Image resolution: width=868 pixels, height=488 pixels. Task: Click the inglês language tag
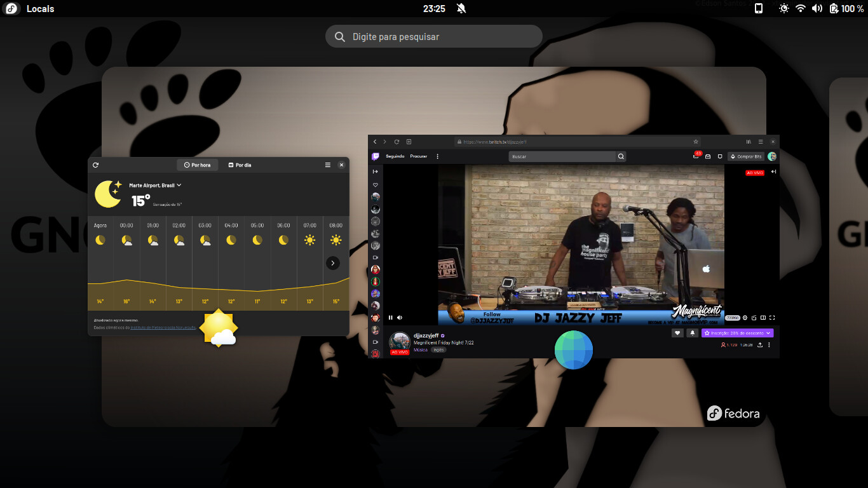439,349
